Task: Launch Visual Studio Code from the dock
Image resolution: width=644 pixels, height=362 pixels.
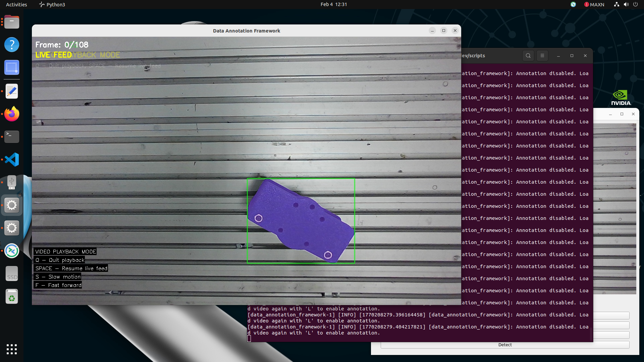Action: [12, 160]
